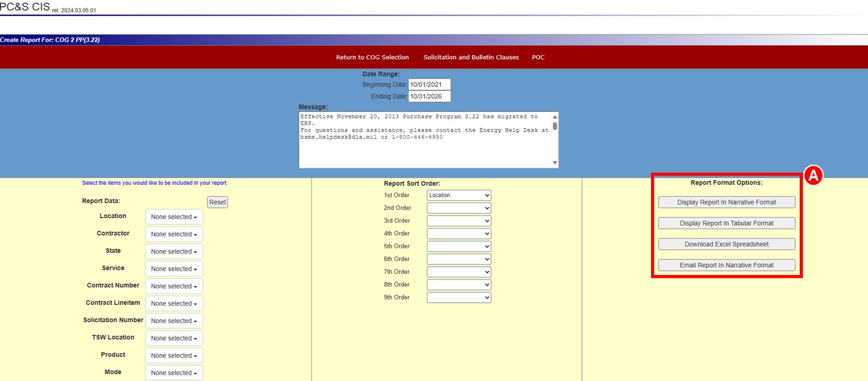Image resolution: width=868 pixels, height=381 pixels.
Task: Expand the Location multiselect dropdown
Action: [174, 217]
